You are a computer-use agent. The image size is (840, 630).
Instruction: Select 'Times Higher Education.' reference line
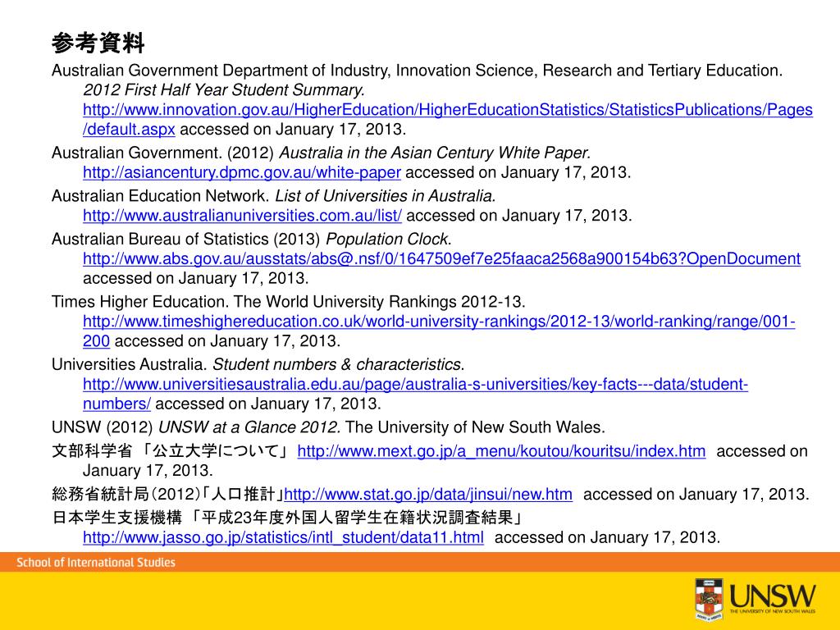coord(288,302)
